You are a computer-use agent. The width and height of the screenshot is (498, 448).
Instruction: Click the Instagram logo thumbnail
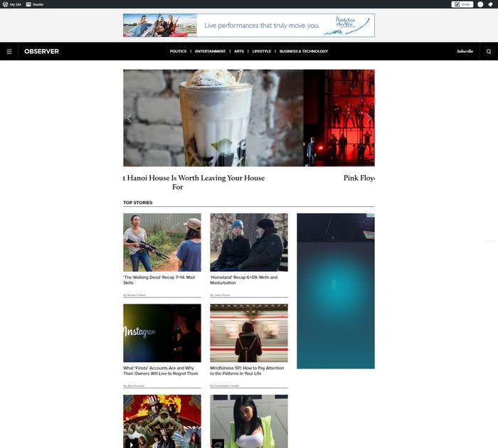(x=162, y=333)
